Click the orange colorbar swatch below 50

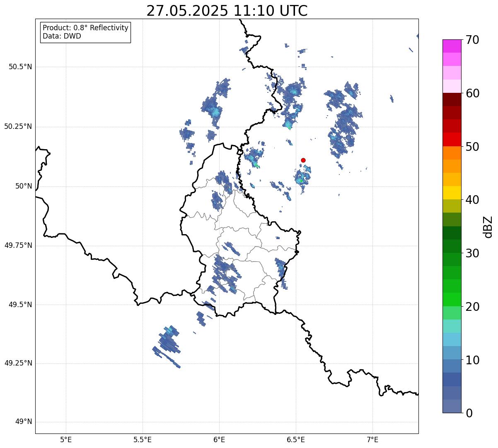coord(452,153)
